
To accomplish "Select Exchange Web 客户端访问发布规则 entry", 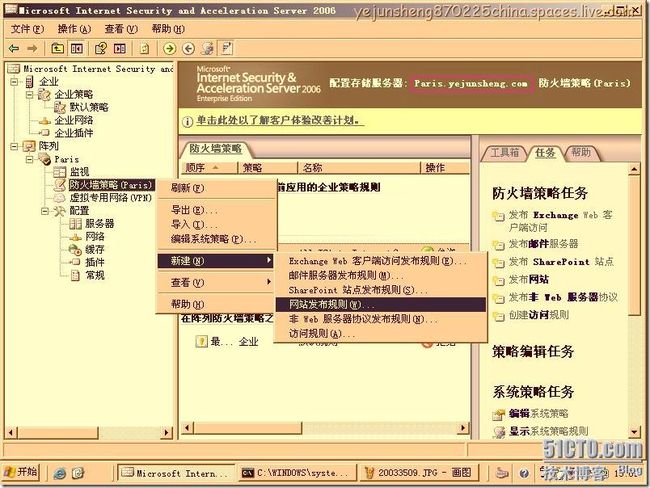I will [381, 261].
